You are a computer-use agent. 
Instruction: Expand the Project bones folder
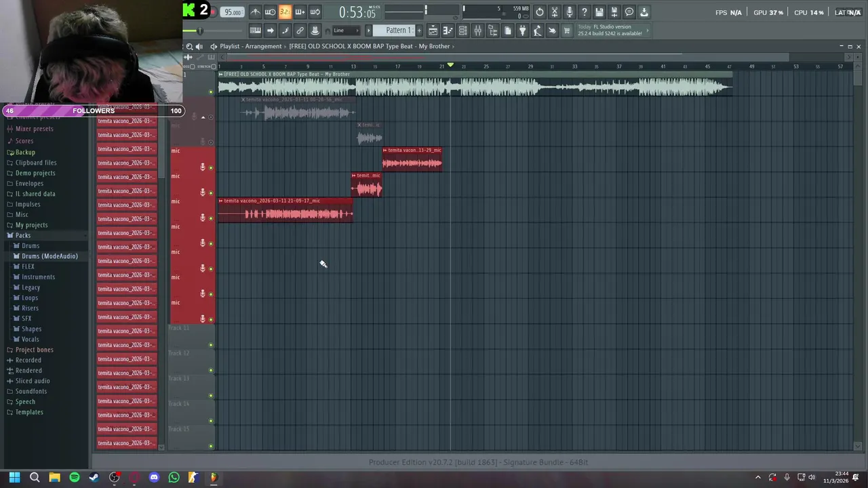point(34,350)
